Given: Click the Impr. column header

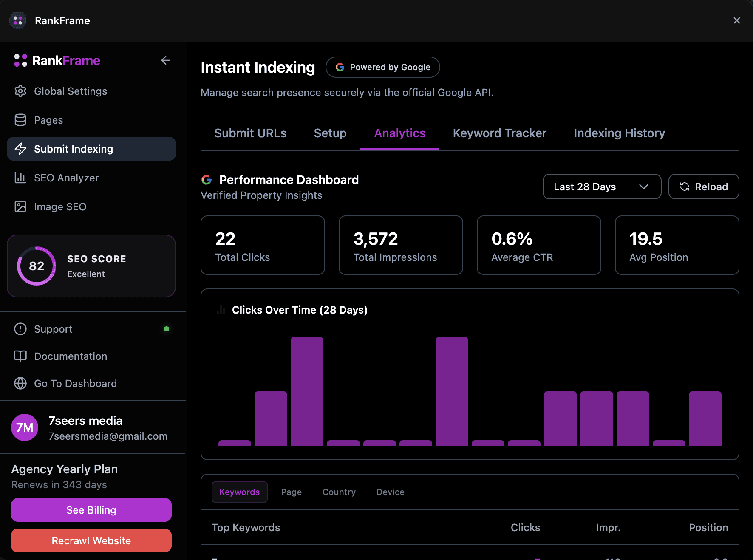Looking at the screenshot, I should (x=608, y=527).
